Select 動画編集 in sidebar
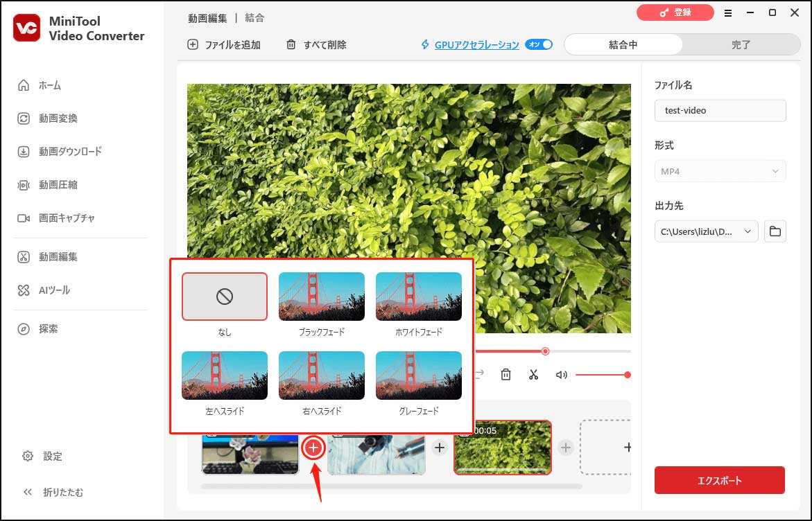The image size is (812, 521). coord(48,256)
